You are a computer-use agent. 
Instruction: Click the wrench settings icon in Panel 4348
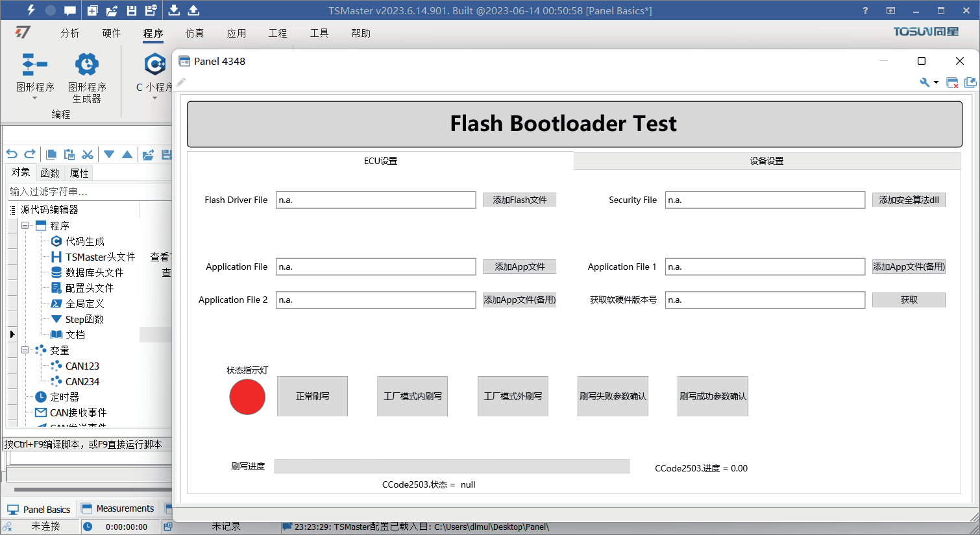coord(925,82)
